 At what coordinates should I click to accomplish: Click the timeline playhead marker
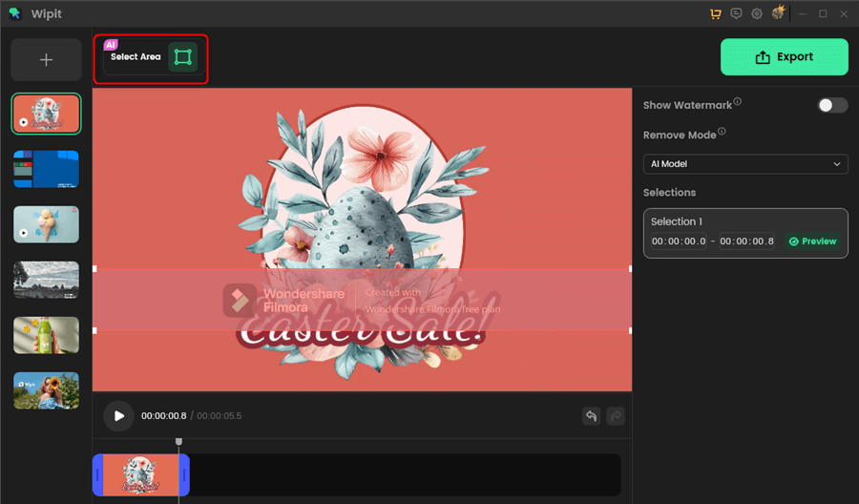[178, 442]
